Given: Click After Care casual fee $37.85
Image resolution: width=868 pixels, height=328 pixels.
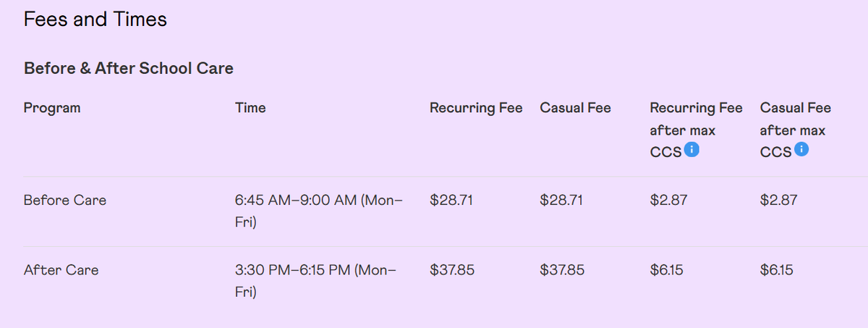Looking at the screenshot, I should (562, 270).
